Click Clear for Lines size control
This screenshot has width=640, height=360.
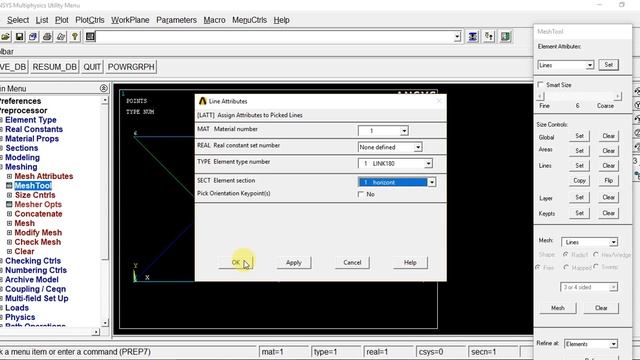(x=609, y=166)
